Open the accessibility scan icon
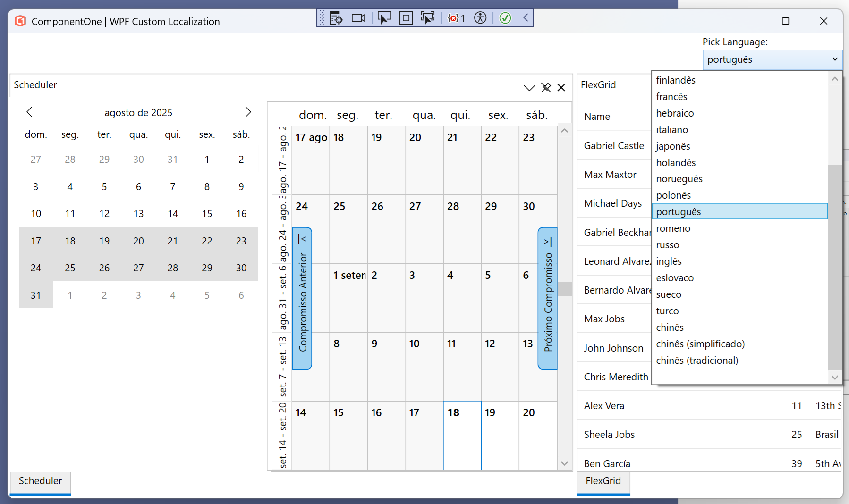The height and width of the screenshot is (504, 849). (480, 18)
